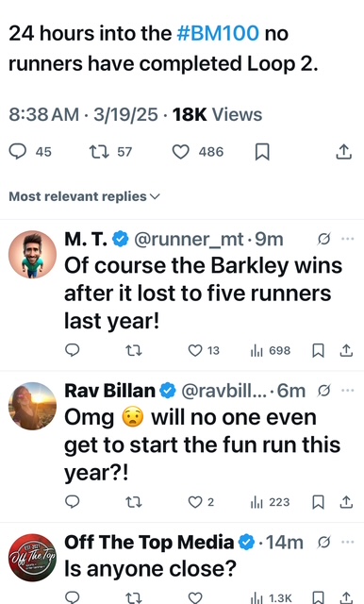
Task: Tap the reply icon showing 45 comments
Action: pos(18,151)
